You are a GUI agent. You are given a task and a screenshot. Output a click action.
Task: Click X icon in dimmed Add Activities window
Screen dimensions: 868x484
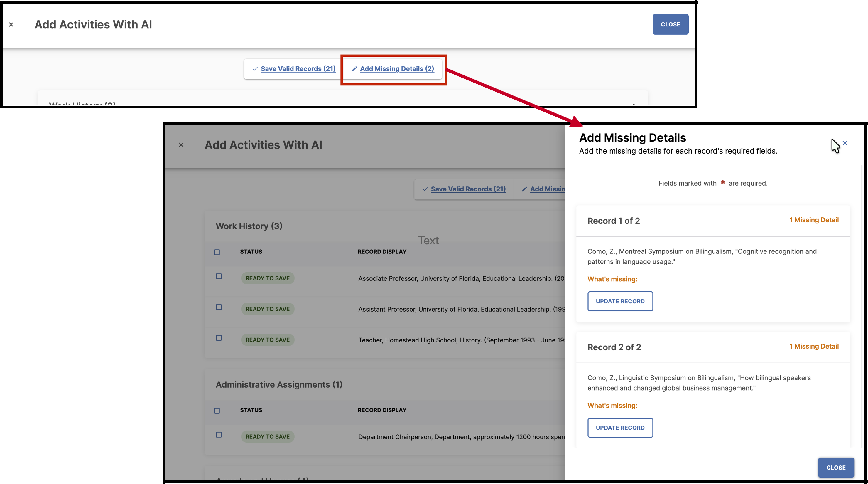click(x=181, y=145)
